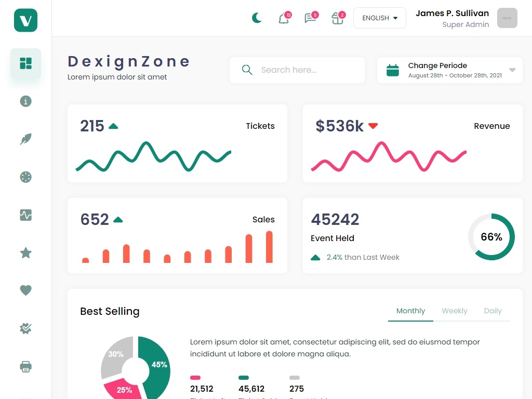Screen dimensions: 532x399
Task: Open the ENGLISH language dropdown
Action: pyautogui.click(x=380, y=18)
